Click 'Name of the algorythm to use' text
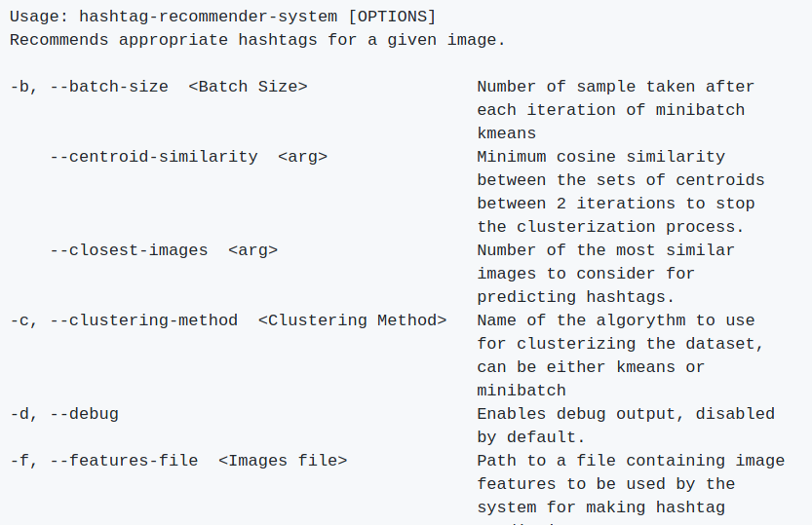This screenshot has height=525, width=812. [616, 320]
